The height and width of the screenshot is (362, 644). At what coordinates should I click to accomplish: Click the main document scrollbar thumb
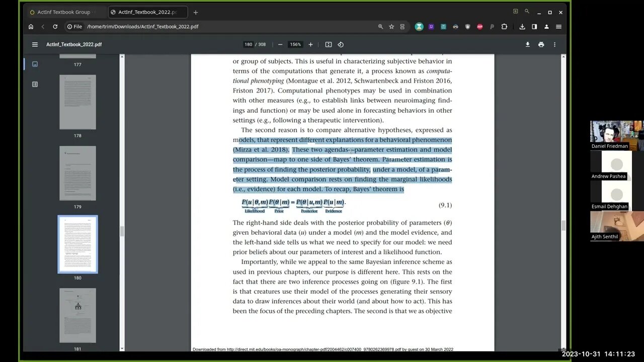coord(563,225)
